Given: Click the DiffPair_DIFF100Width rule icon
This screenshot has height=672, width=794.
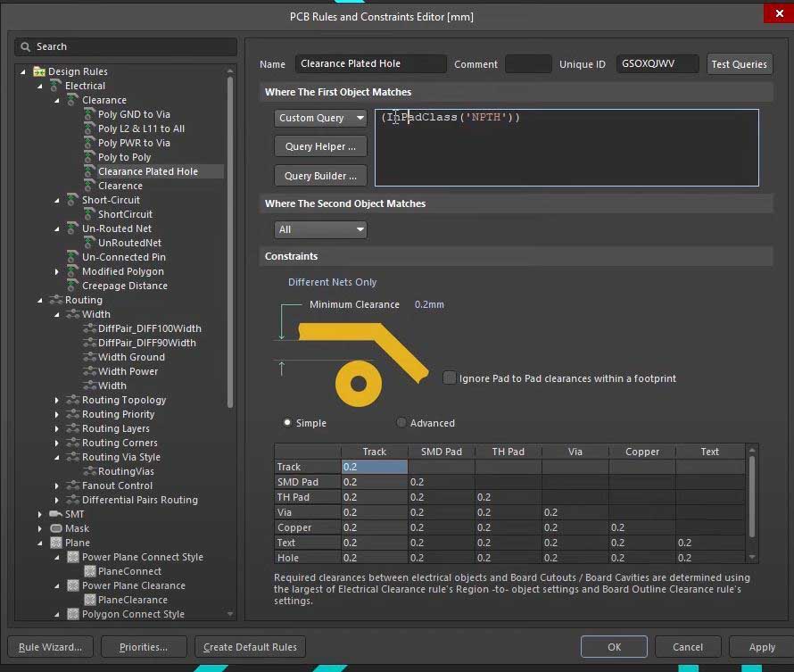Looking at the screenshot, I should coord(89,328).
